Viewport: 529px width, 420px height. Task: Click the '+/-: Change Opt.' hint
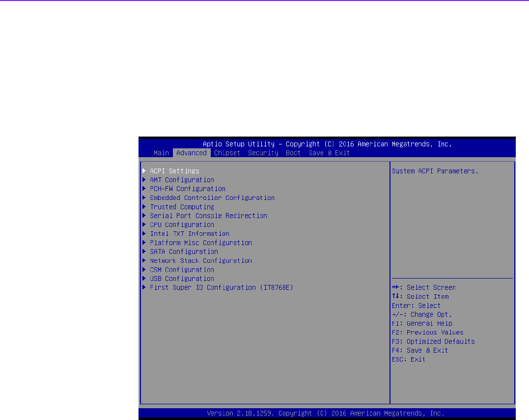pos(422,315)
